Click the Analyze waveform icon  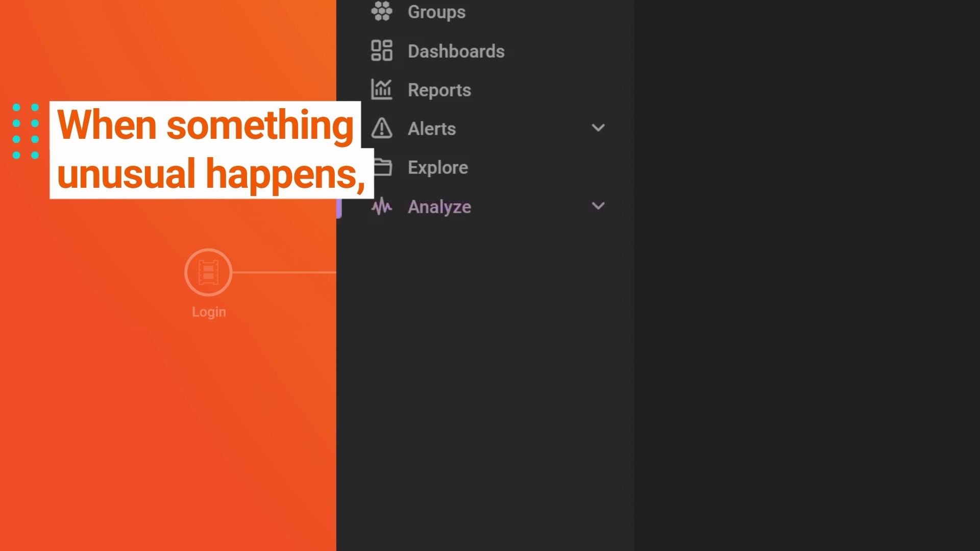[382, 206]
